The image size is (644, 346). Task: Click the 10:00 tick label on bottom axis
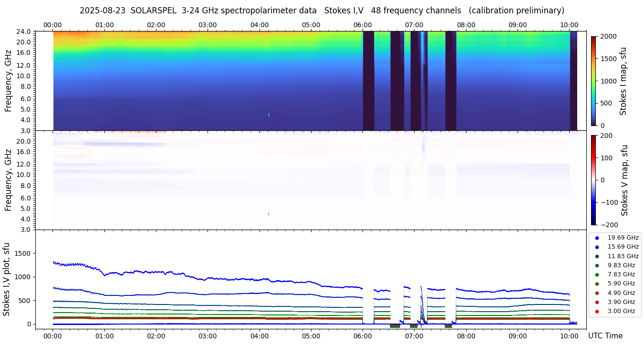pyautogui.click(x=569, y=336)
